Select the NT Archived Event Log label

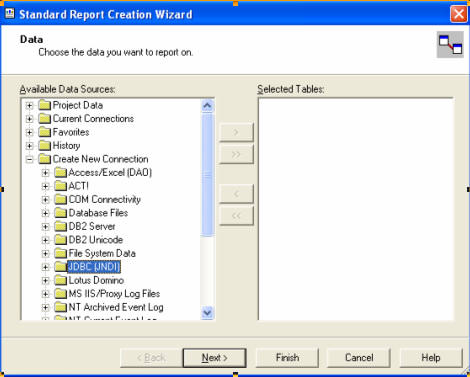pos(116,307)
